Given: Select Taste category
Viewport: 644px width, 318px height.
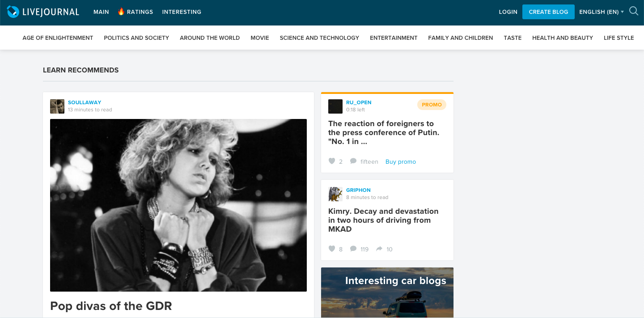Looking at the screenshot, I should (x=513, y=38).
